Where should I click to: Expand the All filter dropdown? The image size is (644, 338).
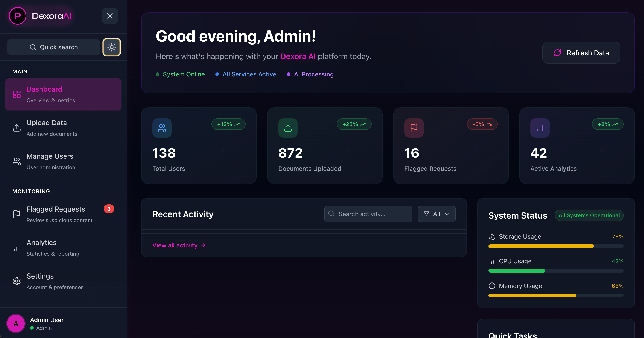click(x=437, y=214)
